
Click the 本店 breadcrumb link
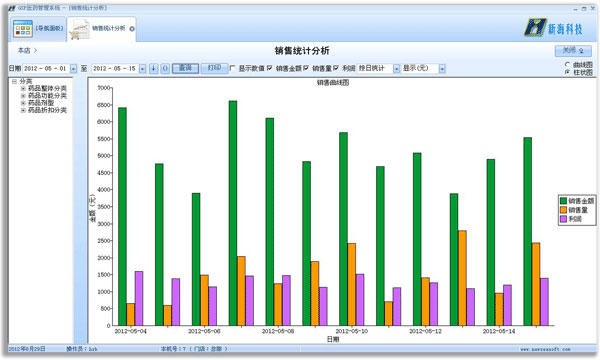[x=24, y=50]
